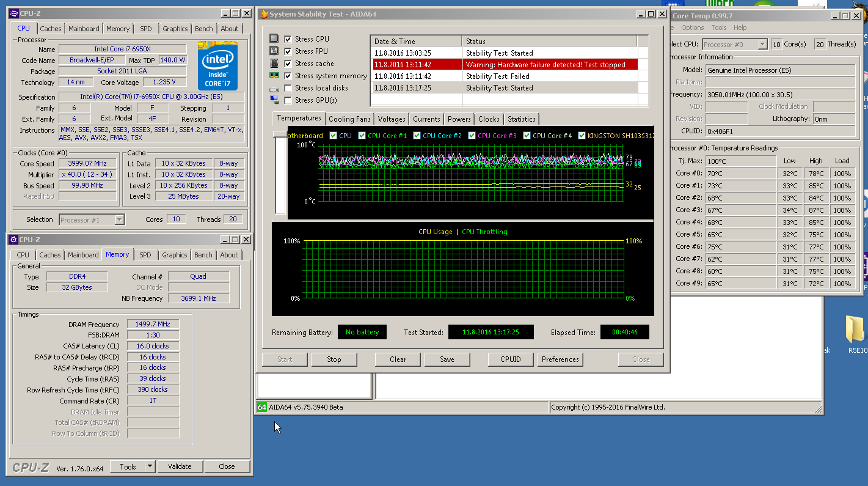Toggle the CPU Core #4 graph checkbox

pos(527,136)
